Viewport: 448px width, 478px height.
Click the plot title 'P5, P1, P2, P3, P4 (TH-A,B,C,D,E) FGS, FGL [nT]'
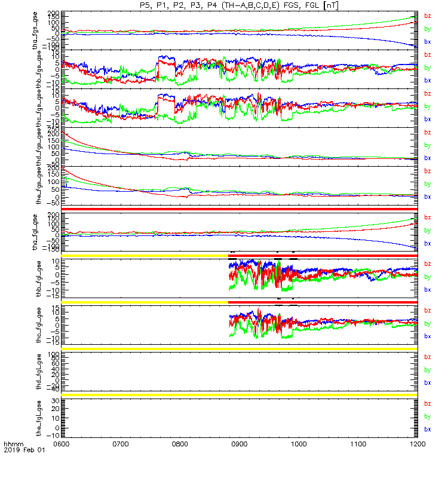pos(239,5)
